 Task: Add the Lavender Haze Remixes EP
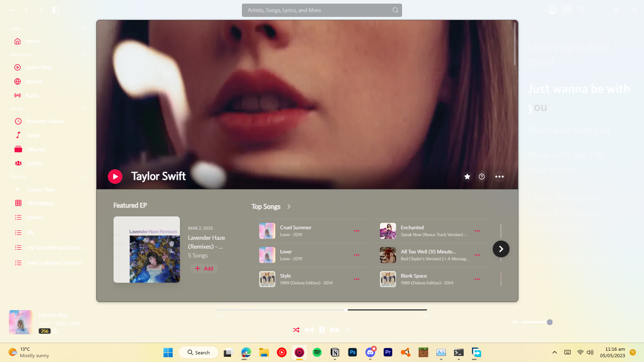pos(204,268)
